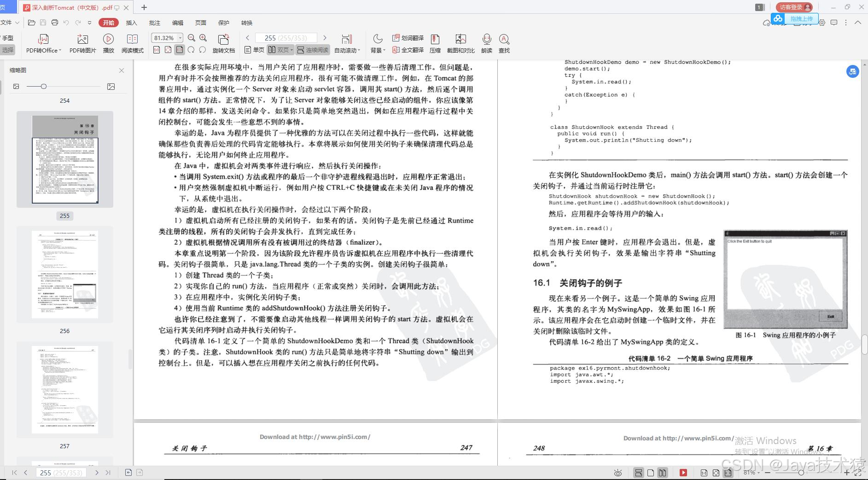Click the page number field in toolbar

[286, 38]
